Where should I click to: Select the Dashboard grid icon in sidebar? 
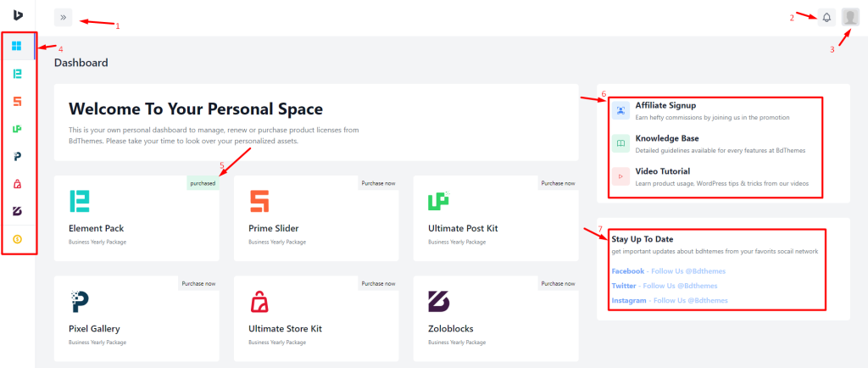point(17,46)
